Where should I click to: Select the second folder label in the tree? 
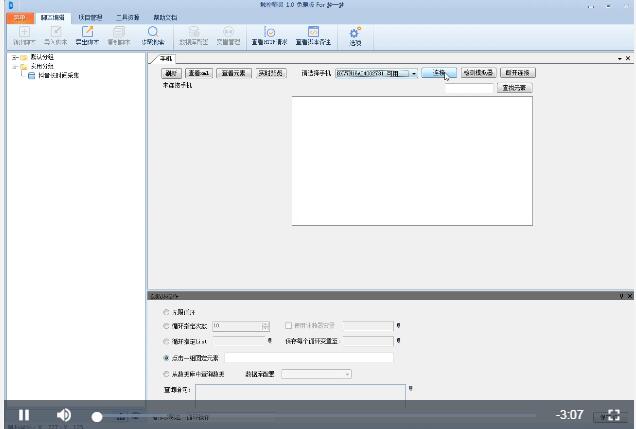(42, 66)
